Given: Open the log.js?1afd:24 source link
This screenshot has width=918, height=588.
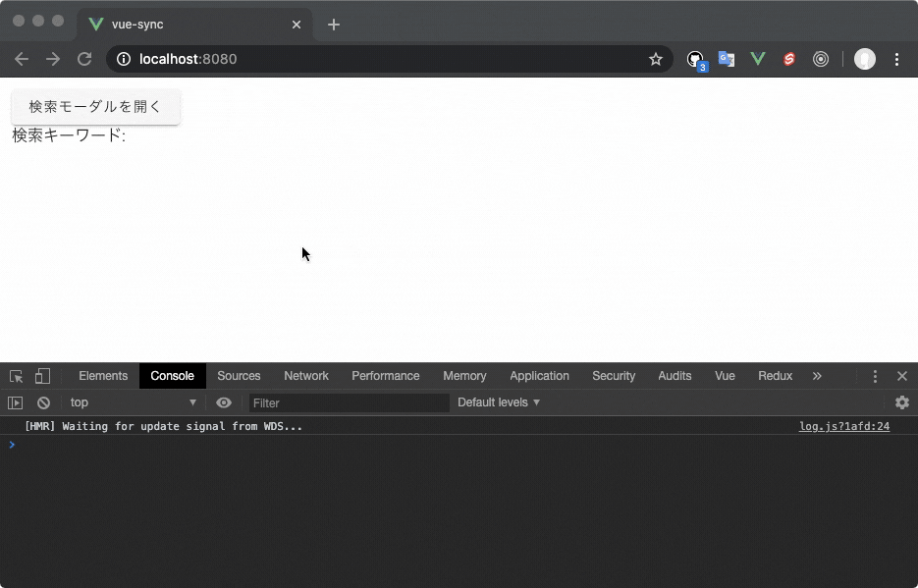Looking at the screenshot, I should [843, 426].
